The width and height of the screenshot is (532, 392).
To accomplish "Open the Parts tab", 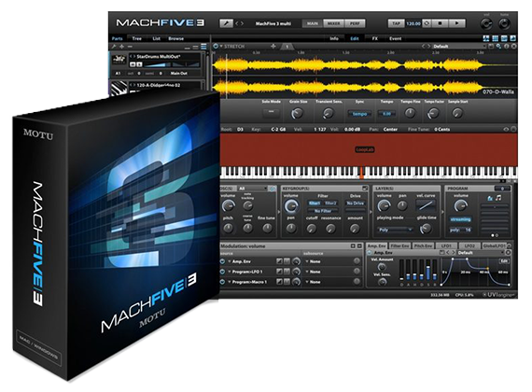I will 117,38.
